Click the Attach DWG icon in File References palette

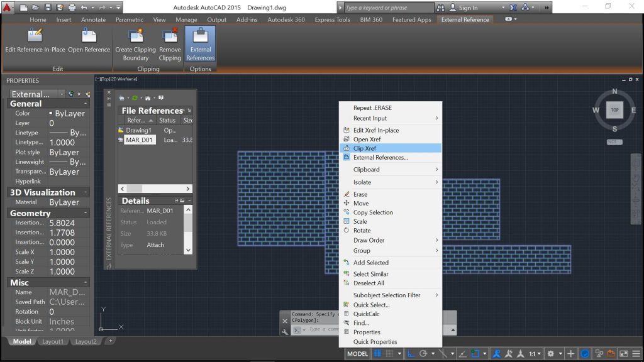coord(121,97)
